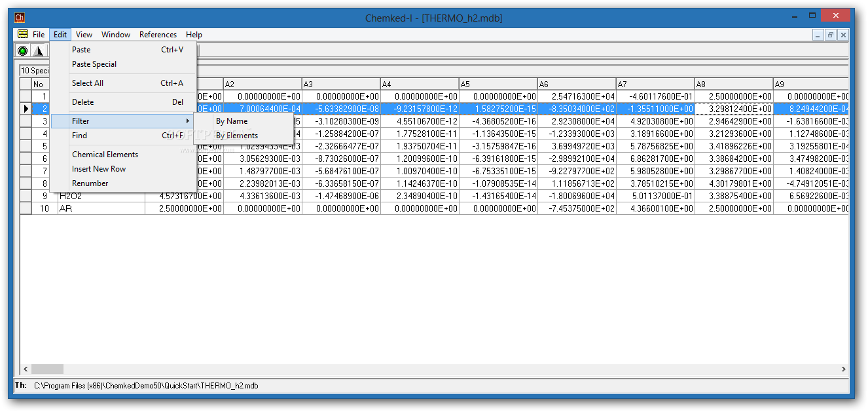Restore the inner document window
This screenshot has width=868, height=412.
click(831, 35)
